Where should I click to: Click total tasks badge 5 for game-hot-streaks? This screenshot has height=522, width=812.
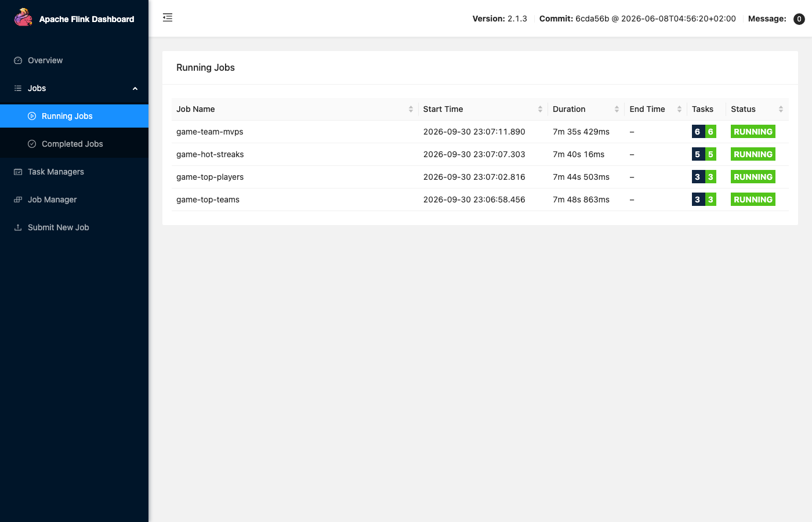pos(698,154)
